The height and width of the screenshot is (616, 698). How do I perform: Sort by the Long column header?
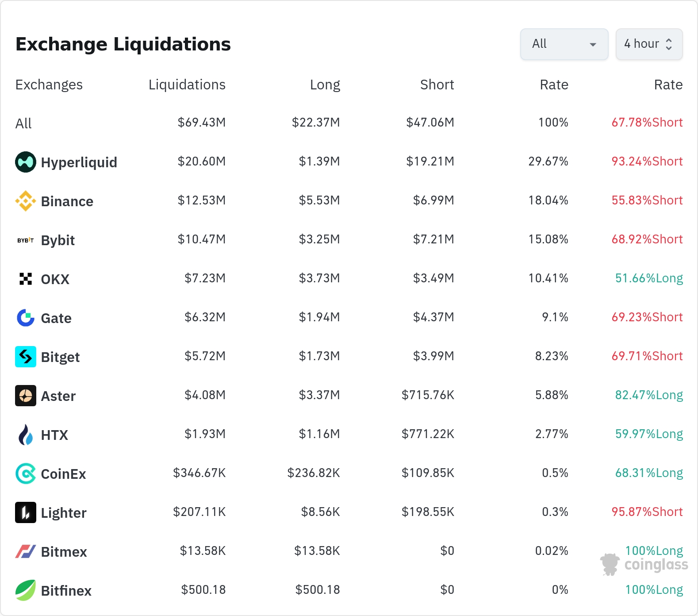point(325,85)
